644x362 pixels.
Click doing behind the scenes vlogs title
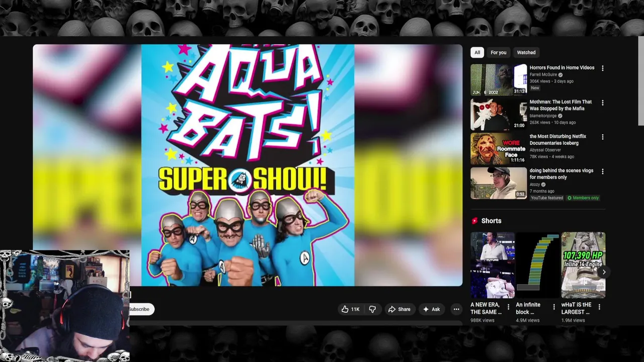(561, 174)
